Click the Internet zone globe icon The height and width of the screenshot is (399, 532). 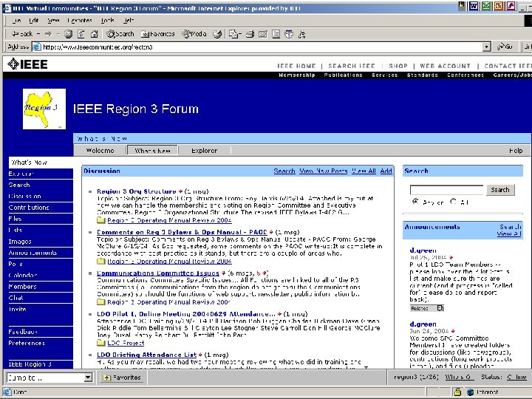(470, 392)
